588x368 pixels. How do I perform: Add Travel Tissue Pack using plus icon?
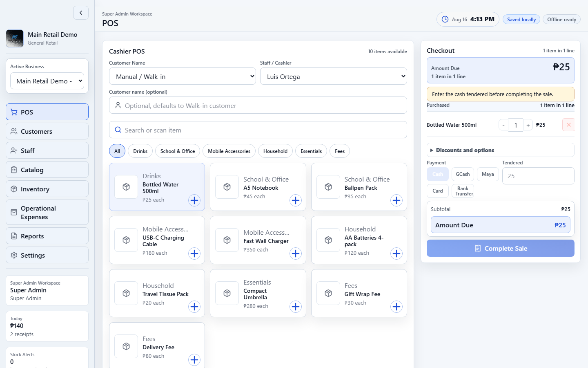tap(194, 307)
